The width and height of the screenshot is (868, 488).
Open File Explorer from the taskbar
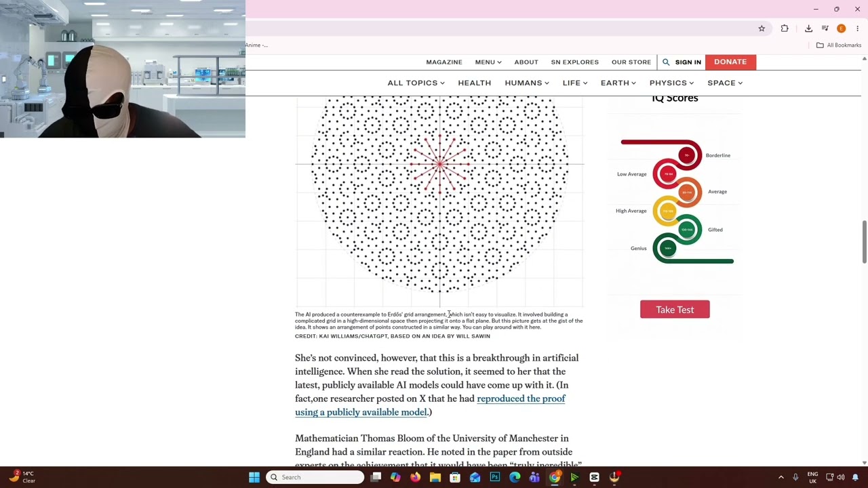435,477
